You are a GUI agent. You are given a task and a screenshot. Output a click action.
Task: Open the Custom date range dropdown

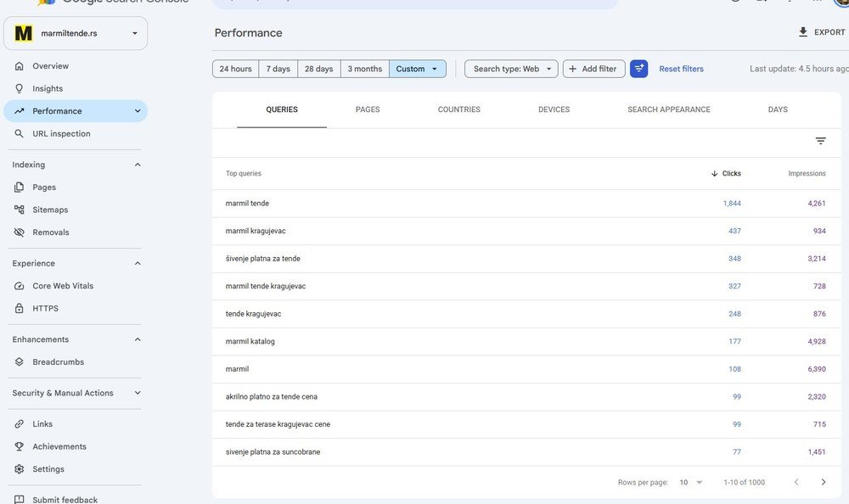418,69
